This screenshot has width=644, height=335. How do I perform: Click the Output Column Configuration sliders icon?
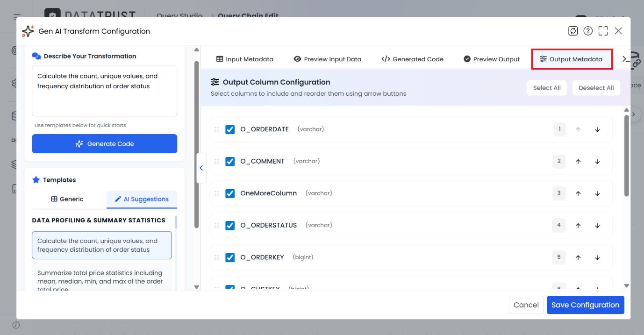[215, 82]
